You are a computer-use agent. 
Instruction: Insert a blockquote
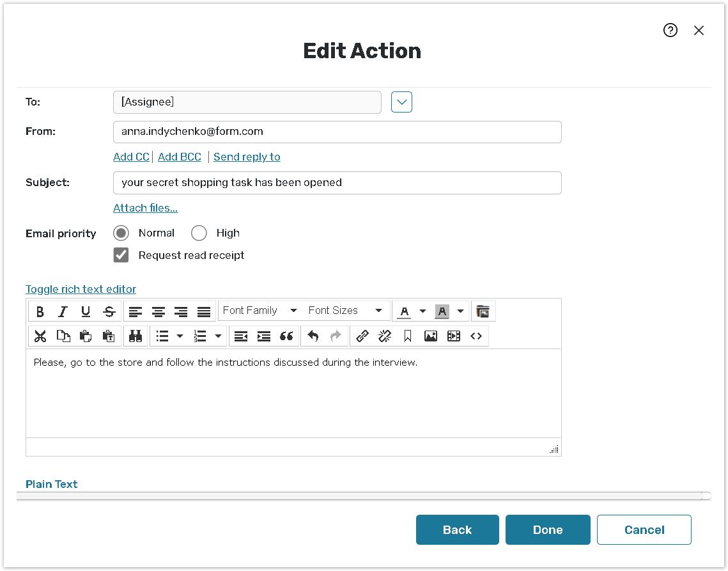tap(286, 336)
